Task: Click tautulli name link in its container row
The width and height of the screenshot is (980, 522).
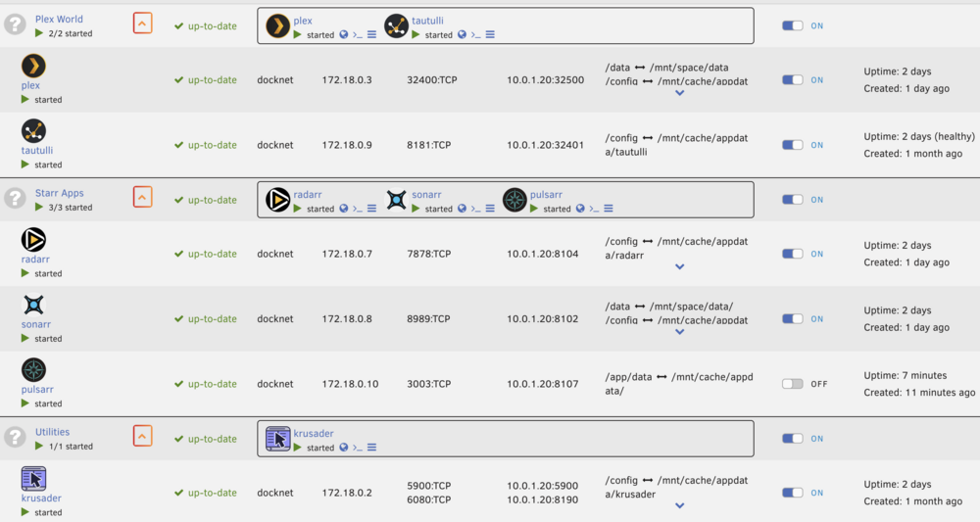Action: (x=37, y=151)
